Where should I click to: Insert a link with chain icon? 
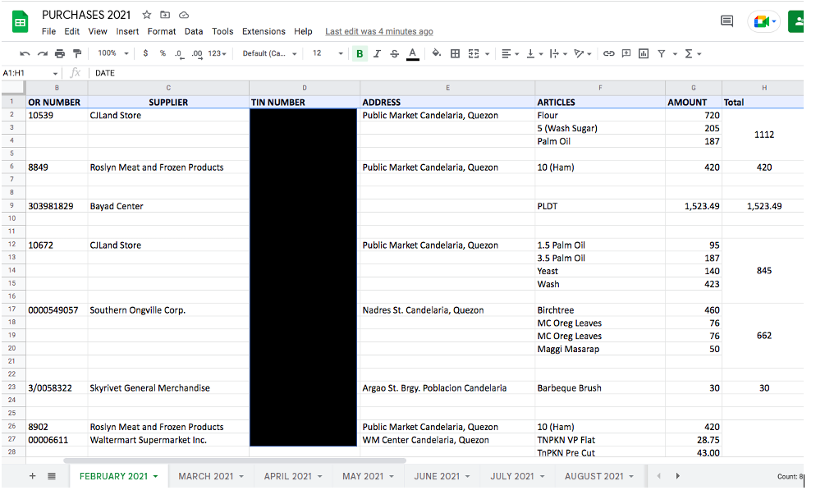(609, 53)
